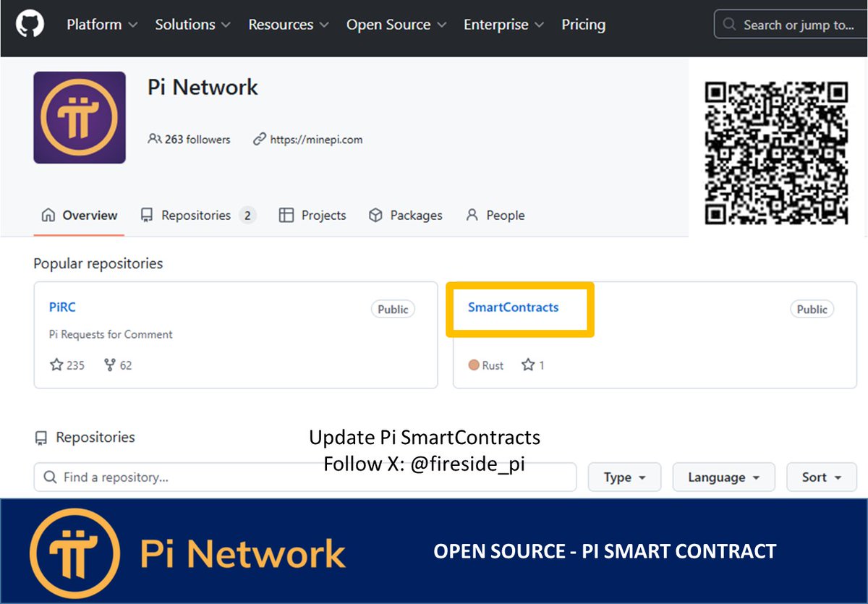Click the Rust language color indicator
Image resolution: width=868 pixels, height=604 pixels.
pyautogui.click(x=474, y=365)
